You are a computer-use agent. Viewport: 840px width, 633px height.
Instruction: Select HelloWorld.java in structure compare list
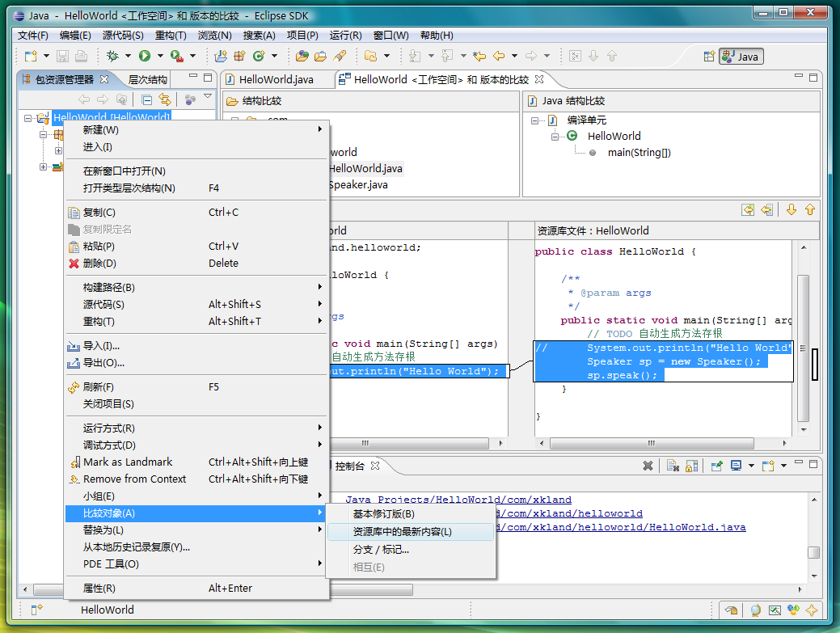coord(365,169)
